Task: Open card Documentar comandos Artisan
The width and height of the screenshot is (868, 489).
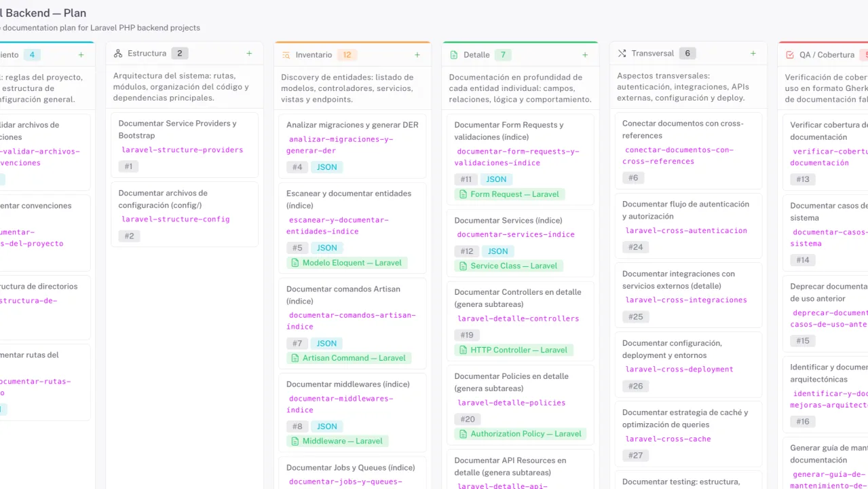Action: (352, 323)
